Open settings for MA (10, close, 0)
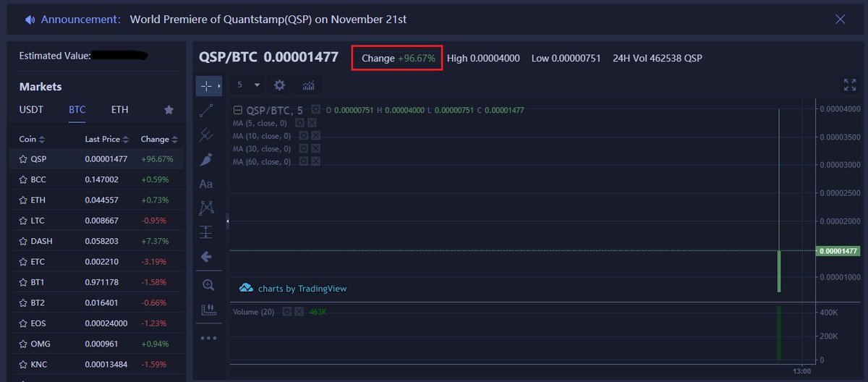The width and height of the screenshot is (868, 382). click(x=304, y=136)
